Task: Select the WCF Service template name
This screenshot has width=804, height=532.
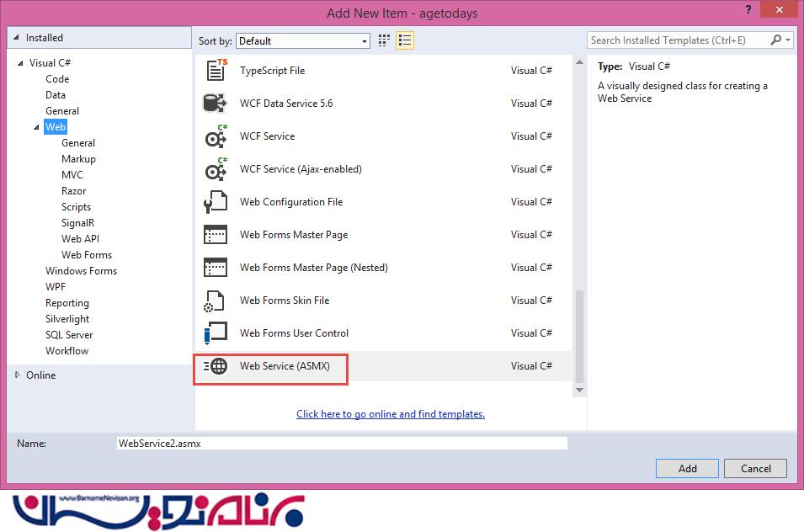Action: click(x=267, y=136)
